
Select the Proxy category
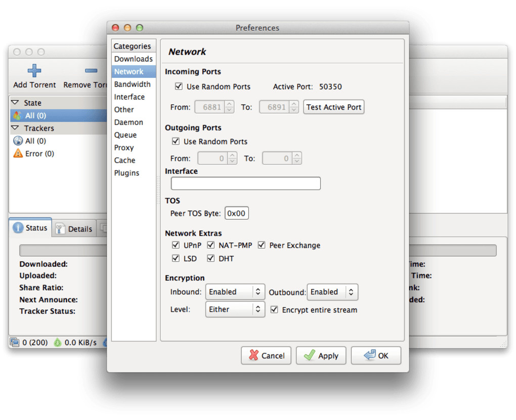coord(134,148)
